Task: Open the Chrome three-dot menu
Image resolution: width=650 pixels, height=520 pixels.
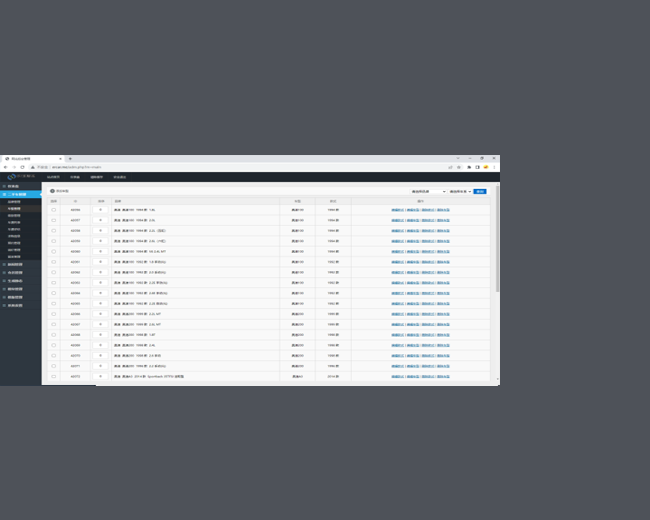Action: [x=495, y=167]
